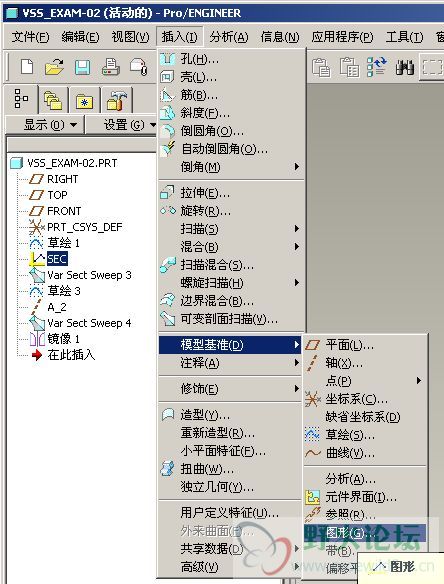Image resolution: width=444 pixels, height=584 pixels.
Task: Click the Save diskette toolbar icon
Action: coord(82,67)
